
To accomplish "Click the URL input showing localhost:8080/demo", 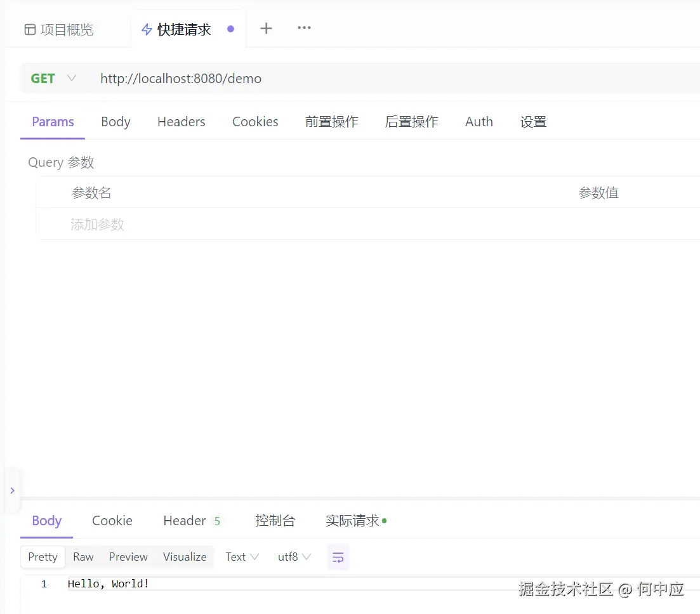I will (181, 78).
